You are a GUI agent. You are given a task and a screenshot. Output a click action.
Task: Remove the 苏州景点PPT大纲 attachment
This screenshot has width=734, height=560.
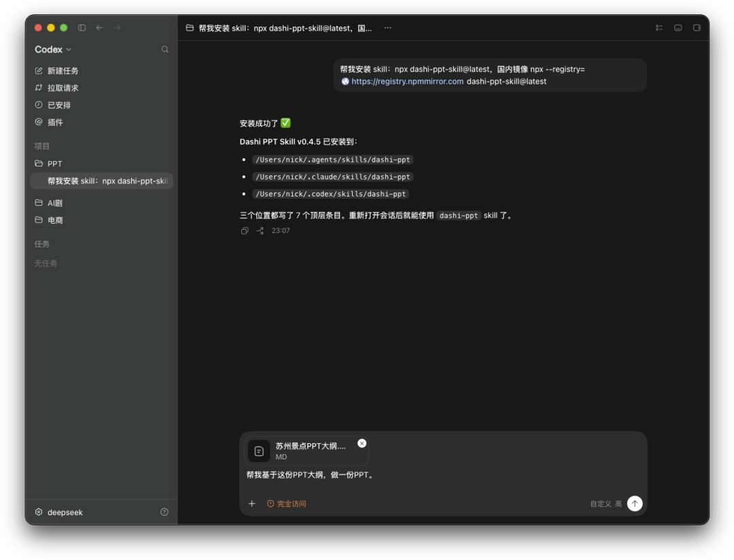click(x=362, y=443)
